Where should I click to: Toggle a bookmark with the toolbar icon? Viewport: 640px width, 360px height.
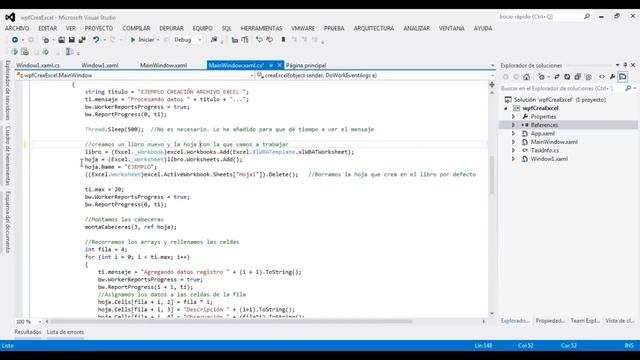283,40
